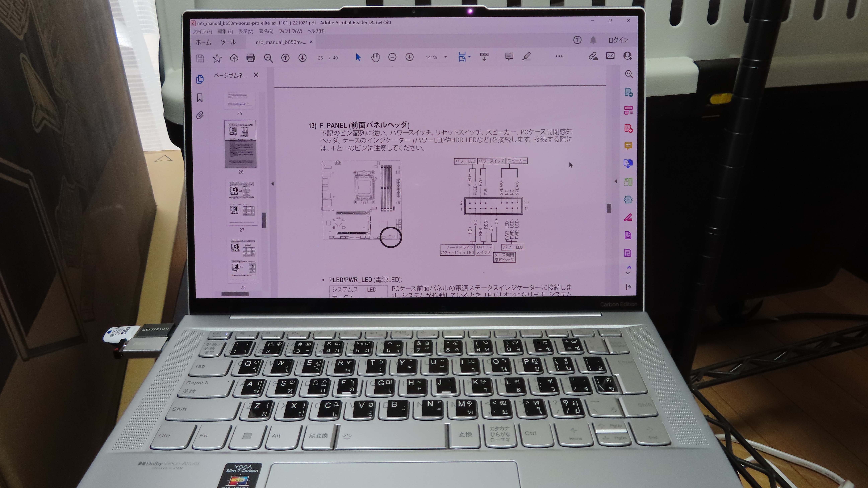Open the Edit PDF layout tool
This screenshot has width=868, height=488.
point(628,110)
